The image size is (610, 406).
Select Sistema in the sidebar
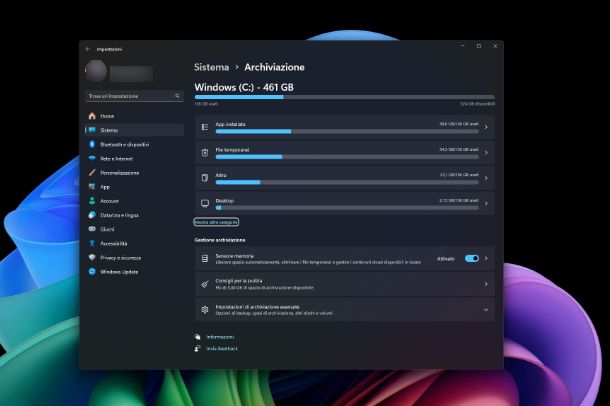coord(134,130)
